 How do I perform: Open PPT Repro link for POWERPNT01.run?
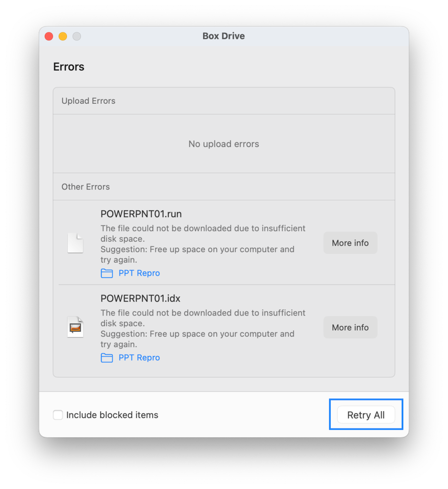click(139, 273)
